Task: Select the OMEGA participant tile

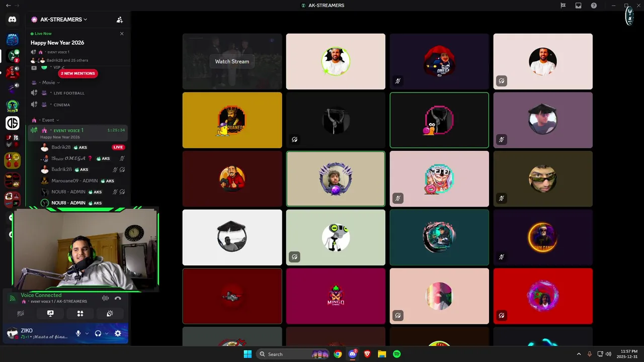Action: (x=439, y=61)
